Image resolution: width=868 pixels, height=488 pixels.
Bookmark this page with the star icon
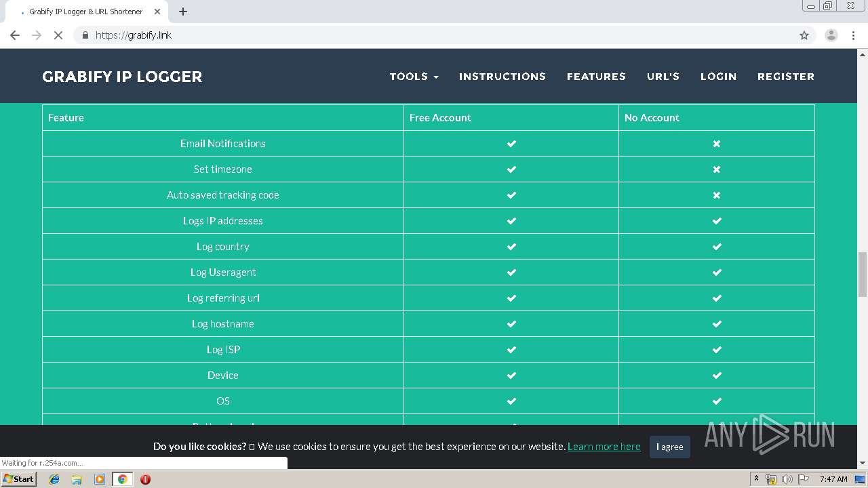804,35
